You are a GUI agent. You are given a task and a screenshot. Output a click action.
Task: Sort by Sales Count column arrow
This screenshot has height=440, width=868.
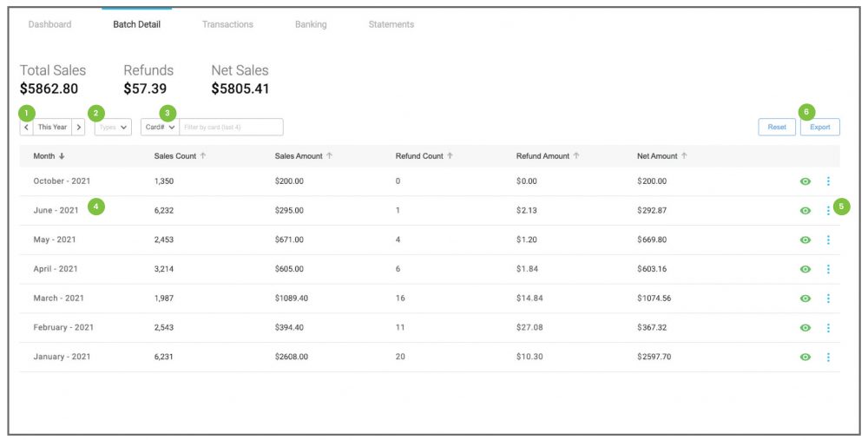203,156
